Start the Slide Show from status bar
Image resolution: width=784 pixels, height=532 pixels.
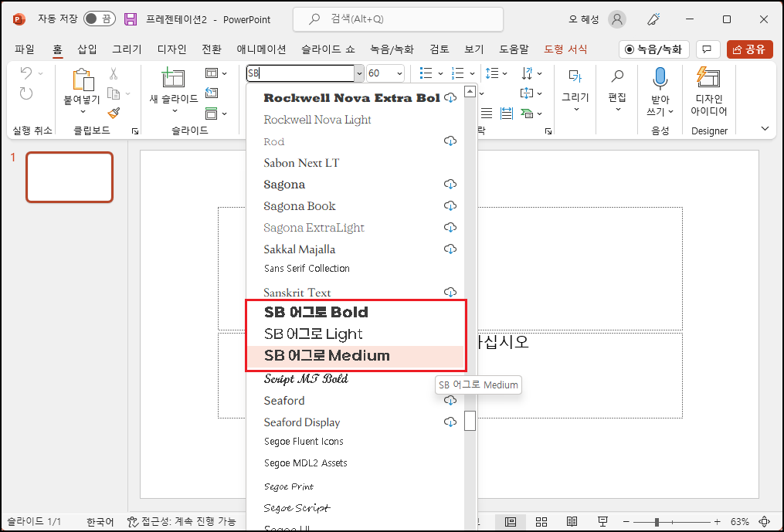[603, 521]
